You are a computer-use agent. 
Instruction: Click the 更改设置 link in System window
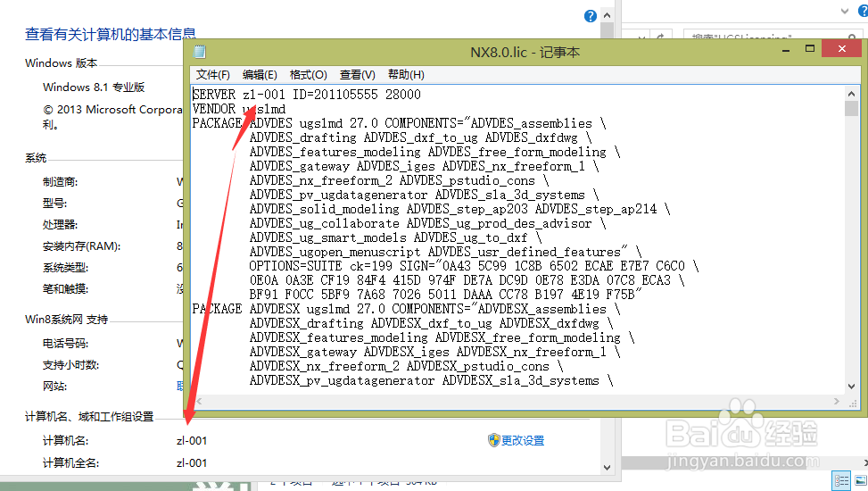point(523,441)
